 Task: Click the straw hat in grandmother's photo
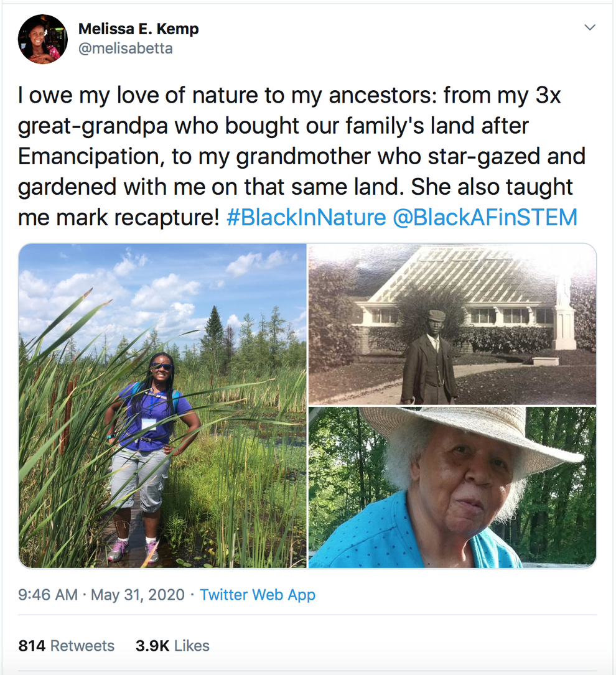coord(473,429)
